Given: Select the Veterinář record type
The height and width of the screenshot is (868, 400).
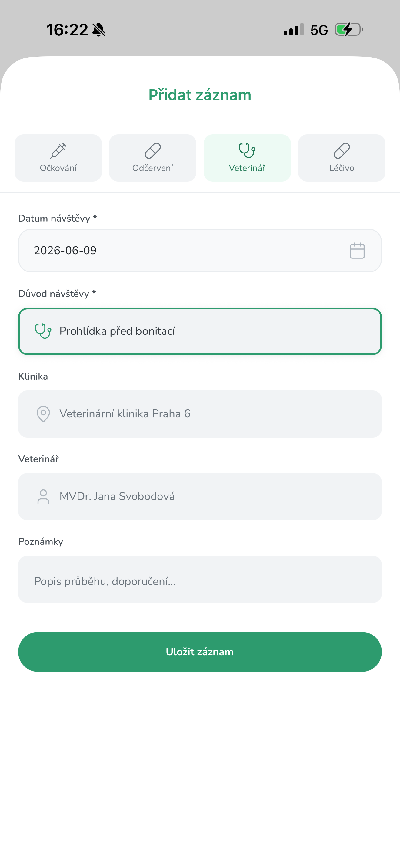Looking at the screenshot, I should pyautogui.click(x=247, y=158).
